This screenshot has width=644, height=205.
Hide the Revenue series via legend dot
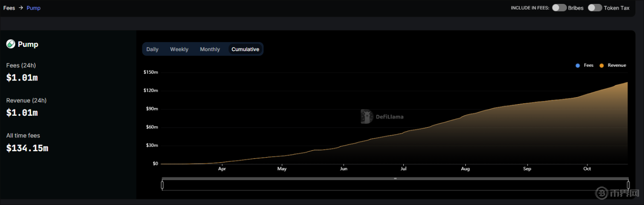pyautogui.click(x=602, y=65)
